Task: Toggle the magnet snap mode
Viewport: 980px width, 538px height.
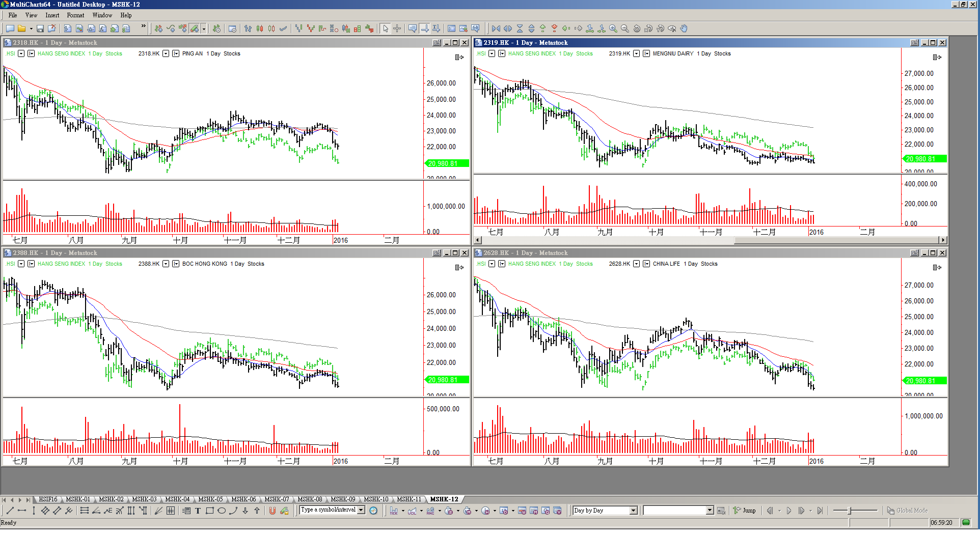Action: point(273,511)
